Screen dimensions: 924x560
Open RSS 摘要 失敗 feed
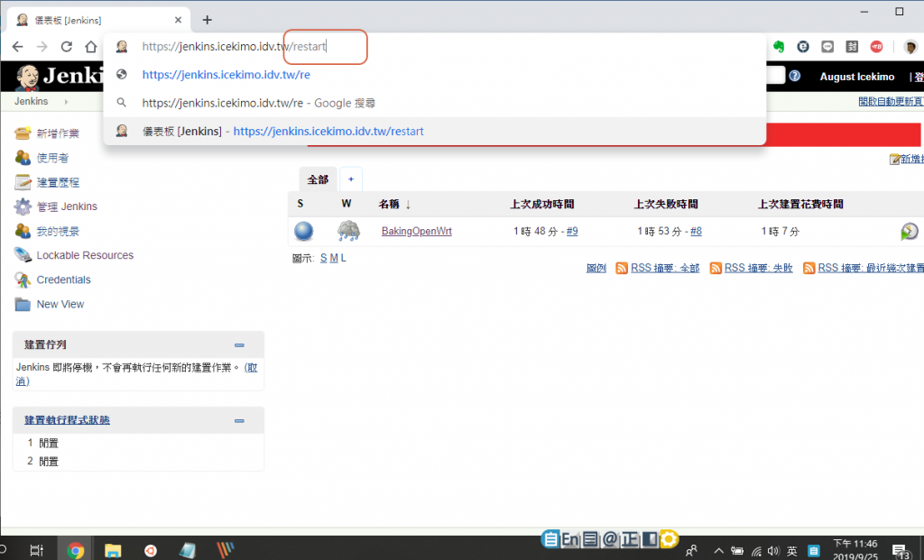coord(758,268)
